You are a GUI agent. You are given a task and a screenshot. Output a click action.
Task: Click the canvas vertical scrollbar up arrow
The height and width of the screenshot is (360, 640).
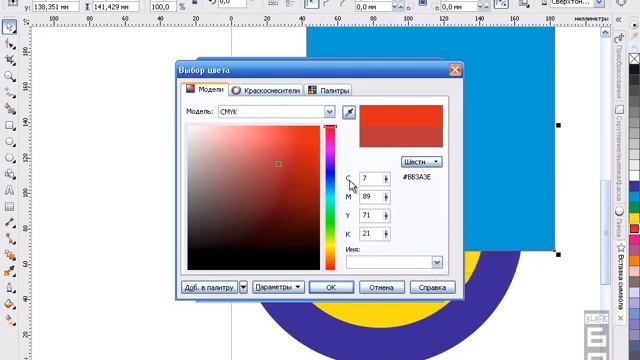click(605, 32)
